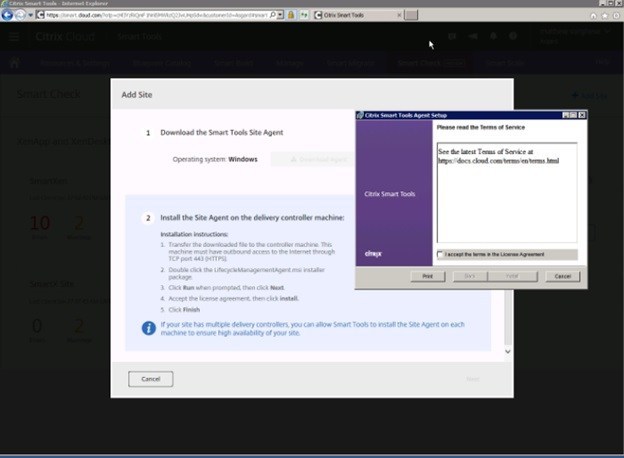The height and width of the screenshot is (458, 624).
Task: Click the multiple delivery controllers info link
Action: [x=312, y=329]
